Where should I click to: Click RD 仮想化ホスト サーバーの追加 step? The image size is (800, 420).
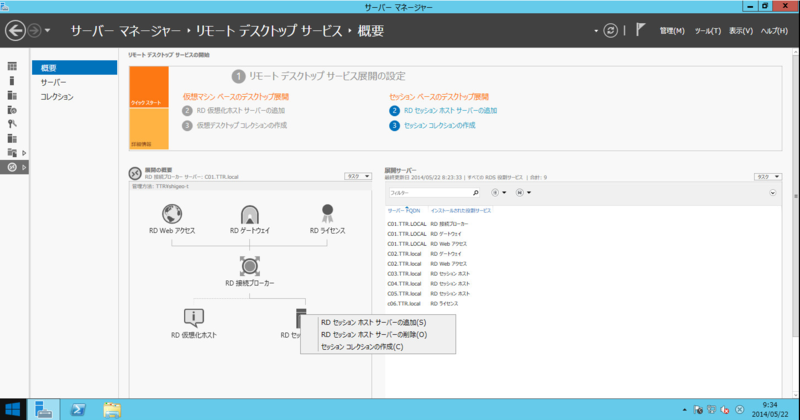241,110
